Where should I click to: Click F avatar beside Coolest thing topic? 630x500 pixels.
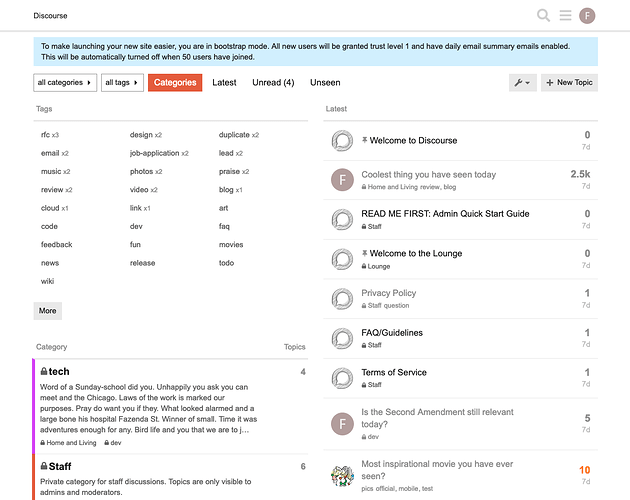point(342,180)
